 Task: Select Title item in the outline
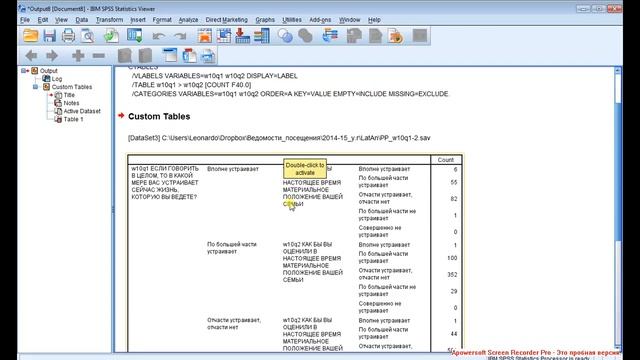pos(69,95)
